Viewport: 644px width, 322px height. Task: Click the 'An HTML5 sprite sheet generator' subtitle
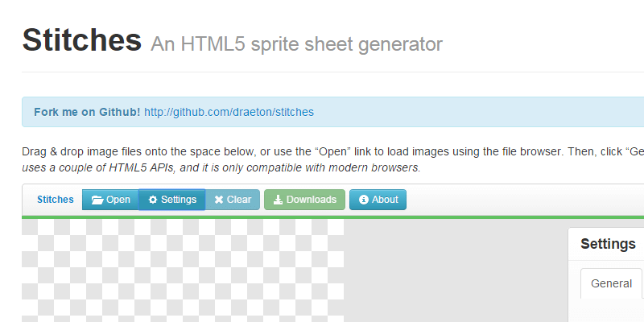(x=296, y=43)
